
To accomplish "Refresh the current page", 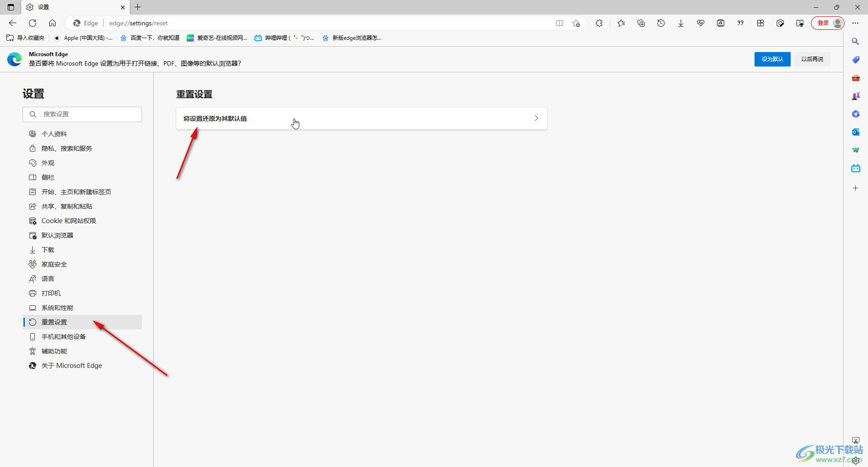I will point(33,23).
